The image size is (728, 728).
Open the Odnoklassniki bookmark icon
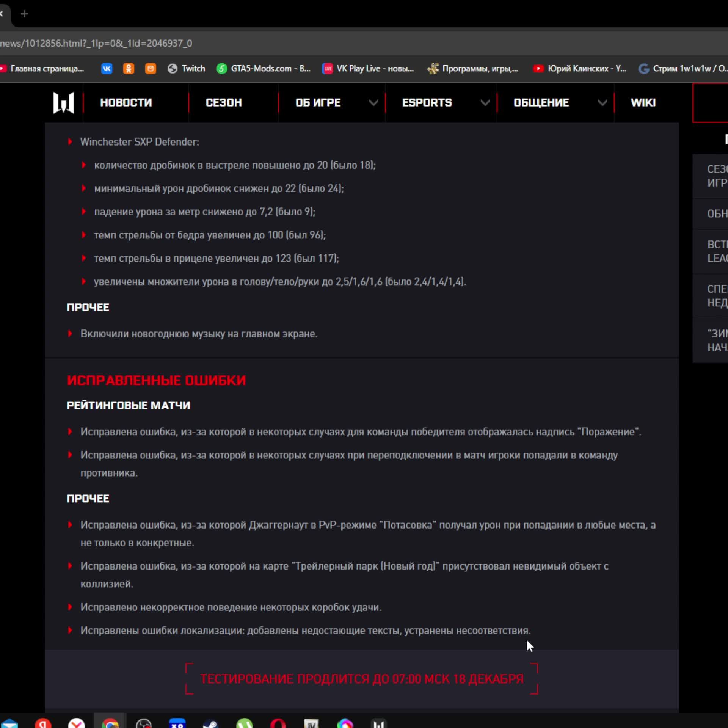click(x=129, y=69)
